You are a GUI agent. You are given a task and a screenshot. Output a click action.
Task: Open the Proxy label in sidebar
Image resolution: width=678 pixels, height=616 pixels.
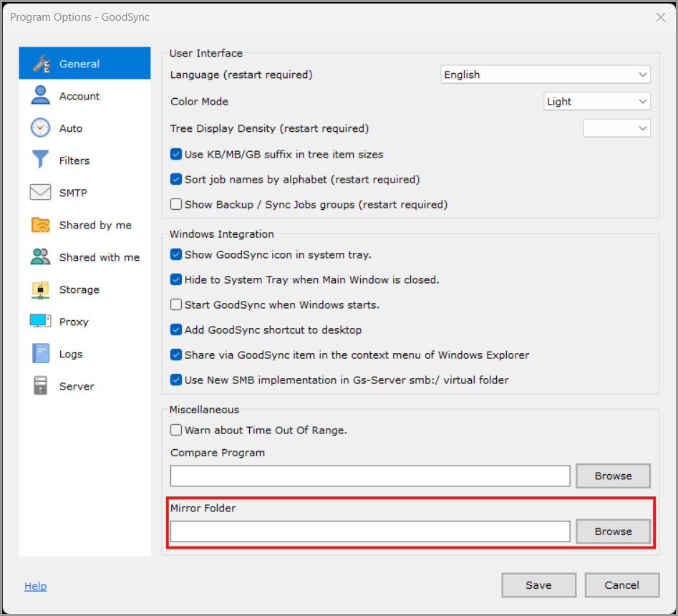[x=74, y=322]
